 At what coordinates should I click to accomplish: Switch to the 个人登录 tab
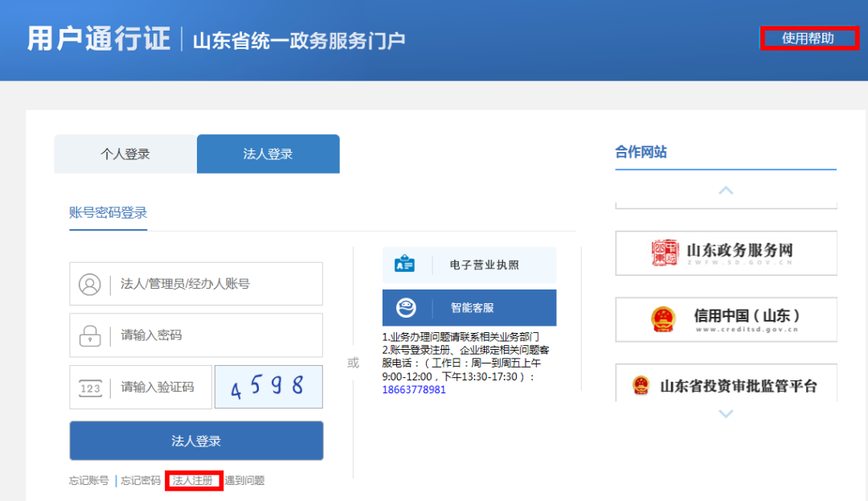click(125, 154)
